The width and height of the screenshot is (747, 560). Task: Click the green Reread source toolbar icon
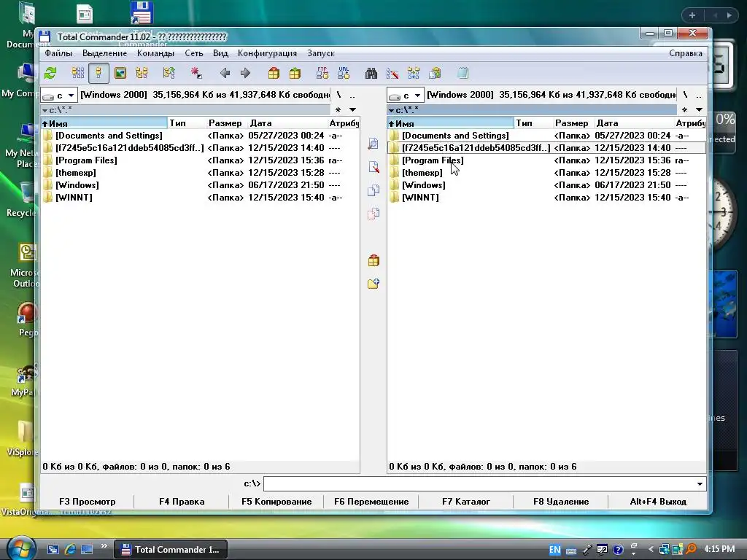coord(50,73)
